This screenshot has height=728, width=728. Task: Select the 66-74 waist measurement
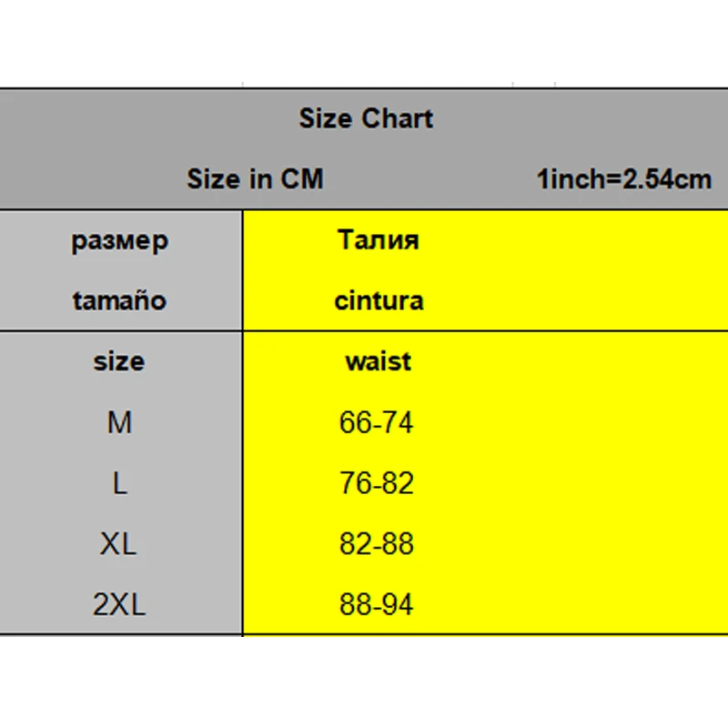click(x=377, y=422)
